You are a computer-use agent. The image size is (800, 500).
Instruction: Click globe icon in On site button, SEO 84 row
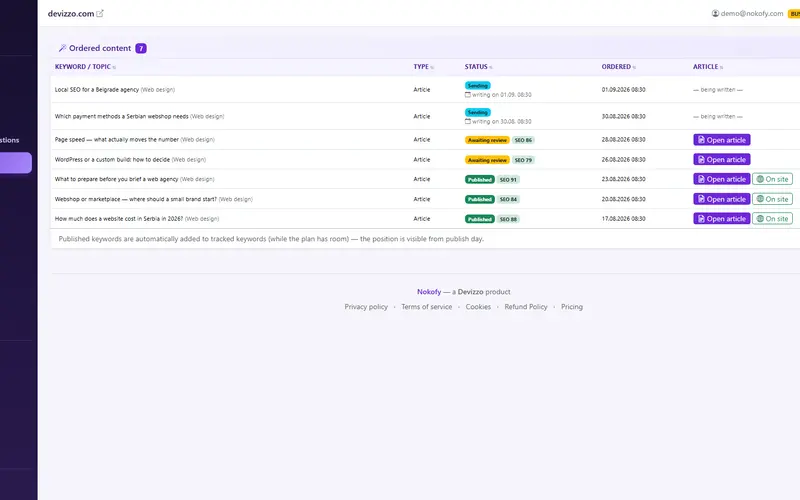pyautogui.click(x=760, y=199)
